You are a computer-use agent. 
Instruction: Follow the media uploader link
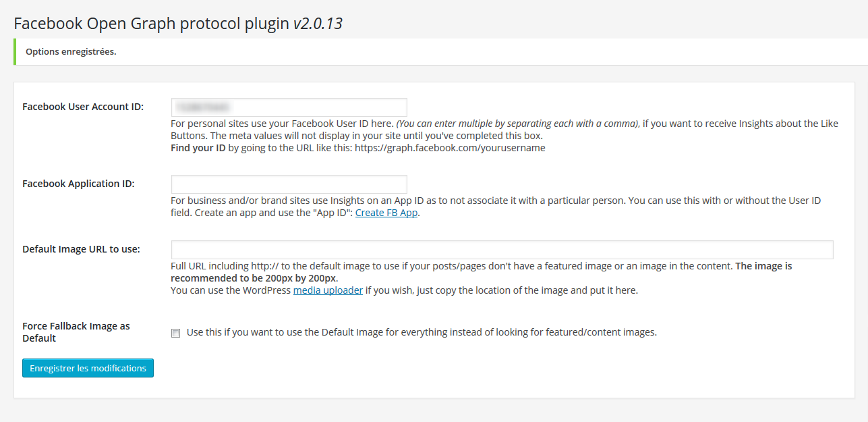(x=328, y=290)
